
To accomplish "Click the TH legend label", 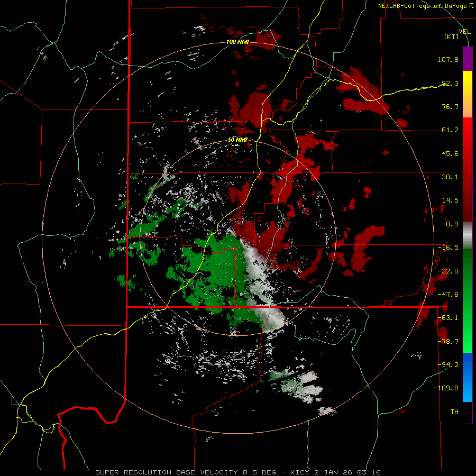I will (454, 412).
